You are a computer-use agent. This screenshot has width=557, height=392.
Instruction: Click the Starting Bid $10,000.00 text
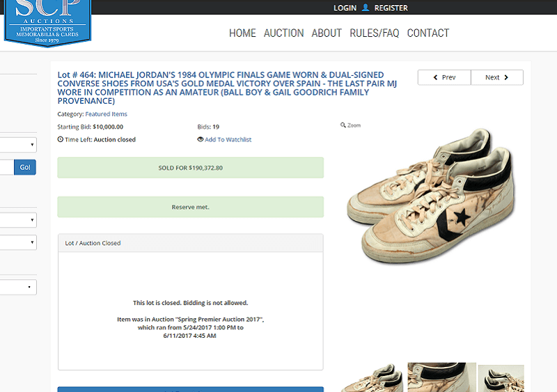click(91, 127)
